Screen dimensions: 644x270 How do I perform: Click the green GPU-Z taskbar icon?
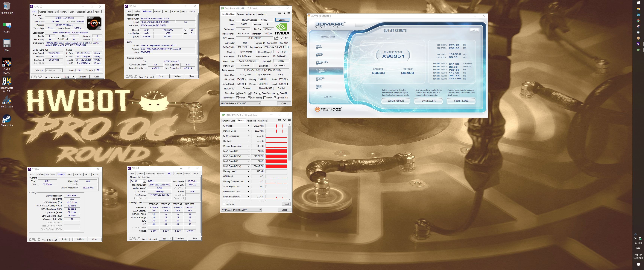click(638, 49)
